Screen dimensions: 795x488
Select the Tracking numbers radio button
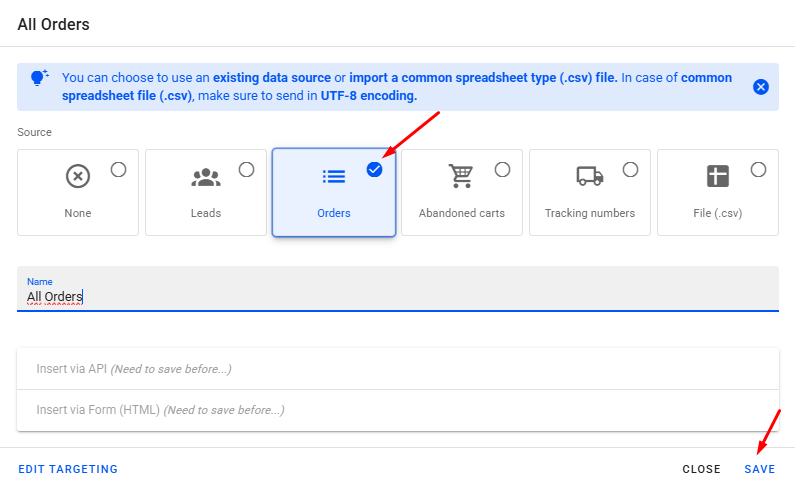click(630, 170)
